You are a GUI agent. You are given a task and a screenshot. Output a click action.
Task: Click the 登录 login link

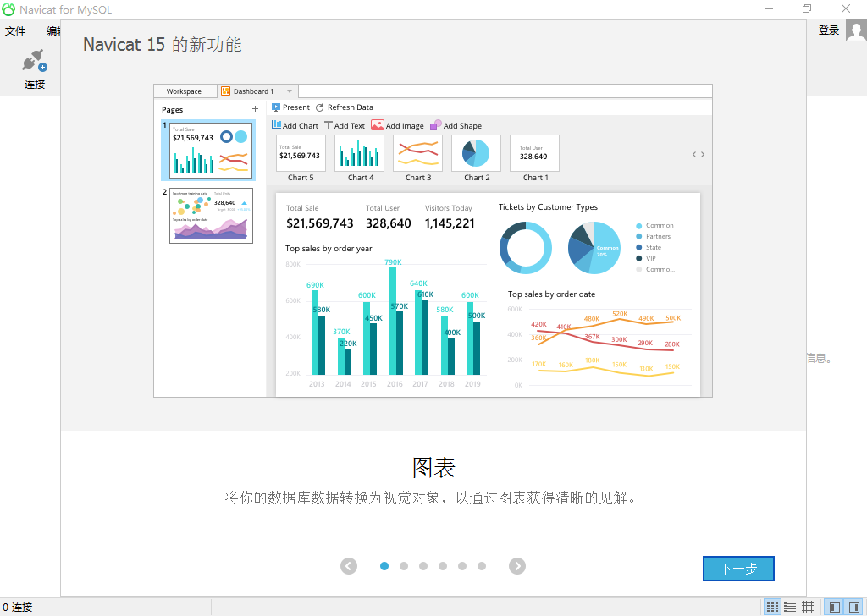pos(828,31)
